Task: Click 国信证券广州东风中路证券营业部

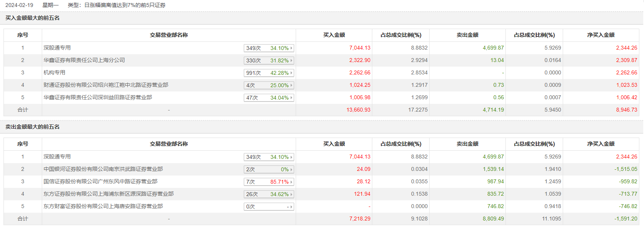Action: click(100, 181)
